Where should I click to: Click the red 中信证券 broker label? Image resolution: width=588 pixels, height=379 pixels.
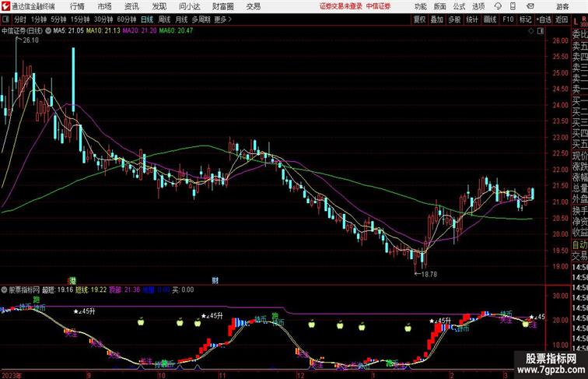[378, 6]
